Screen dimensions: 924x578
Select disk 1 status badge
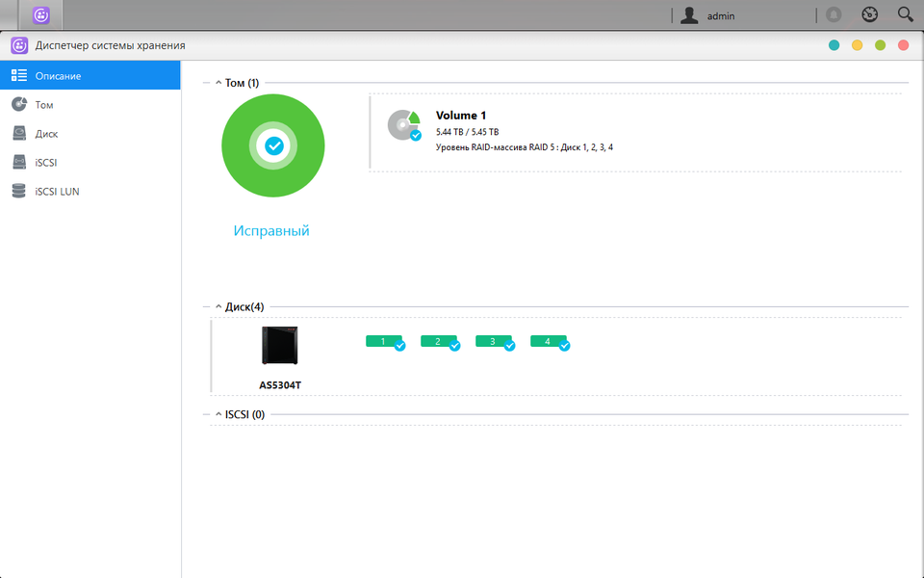point(385,342)
